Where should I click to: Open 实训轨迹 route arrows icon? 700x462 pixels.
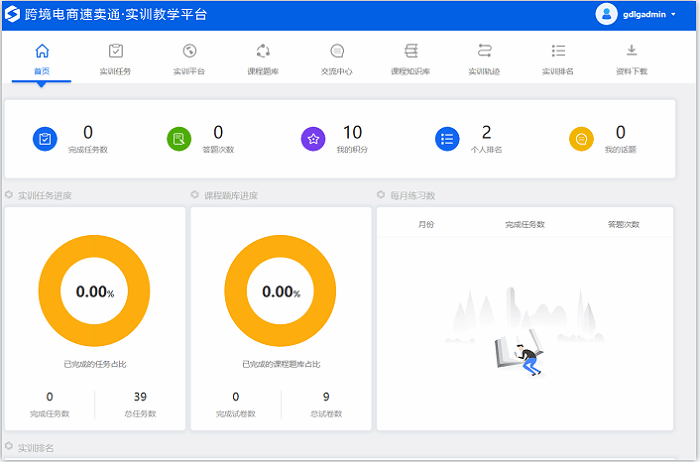pos(484,51)
